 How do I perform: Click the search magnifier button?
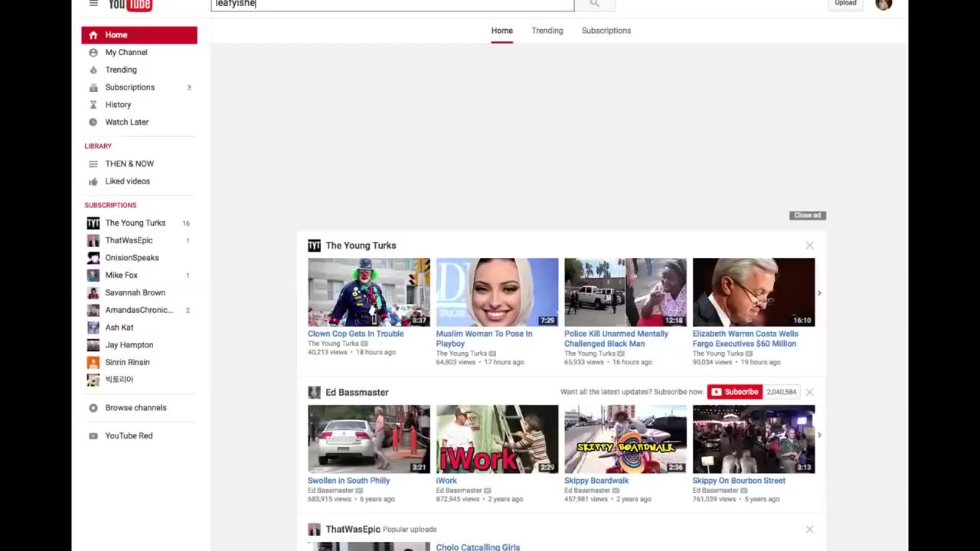pos(595,5)
